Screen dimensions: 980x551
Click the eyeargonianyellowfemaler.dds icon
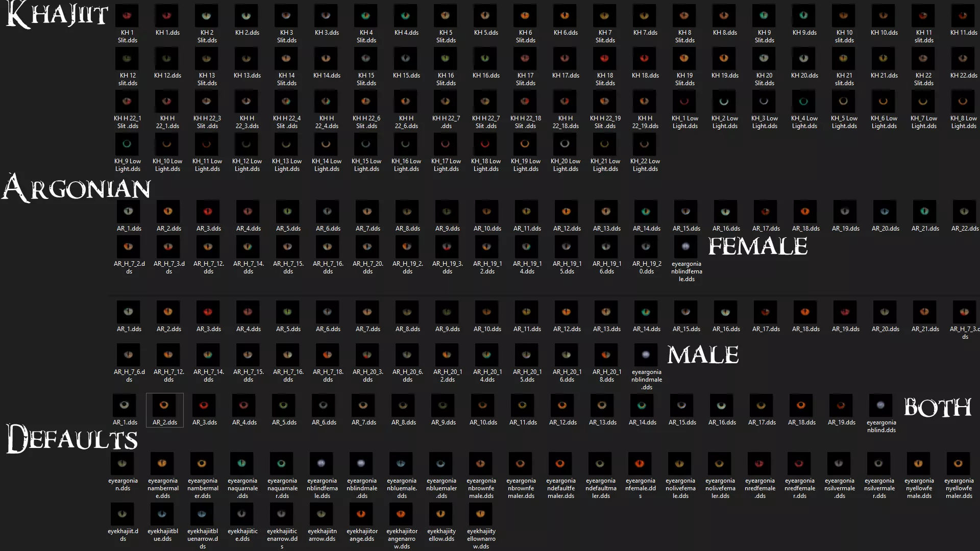pyautogui.click(x=958, y=464)
